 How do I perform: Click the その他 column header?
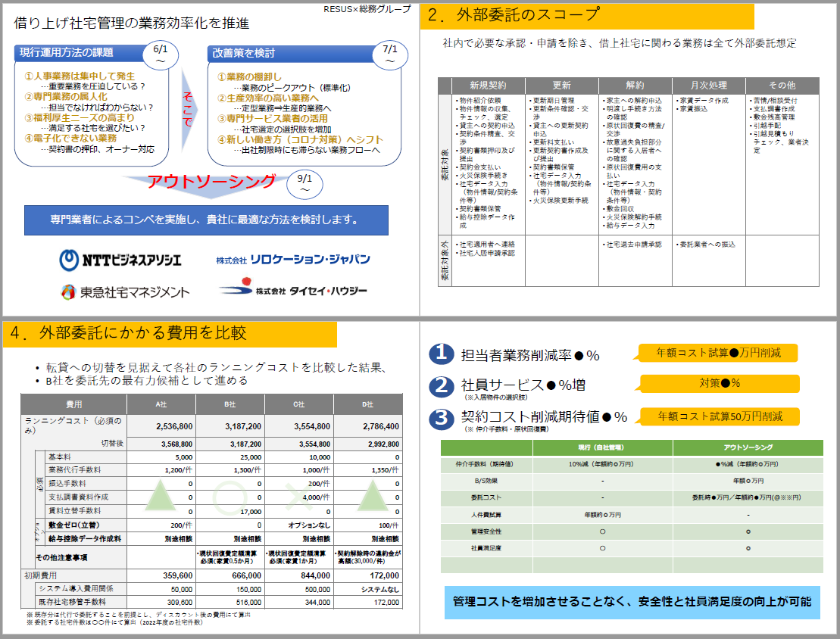782,85
